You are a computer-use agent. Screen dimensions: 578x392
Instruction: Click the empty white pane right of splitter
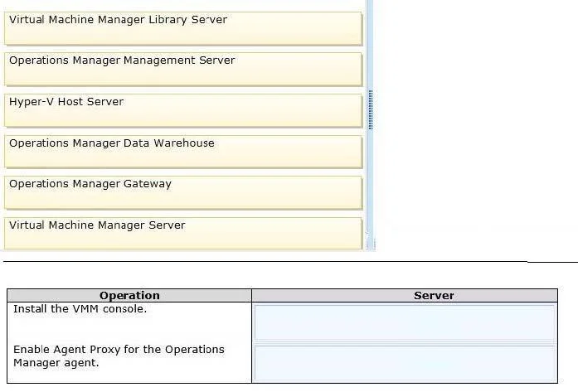tap(475, 125)
